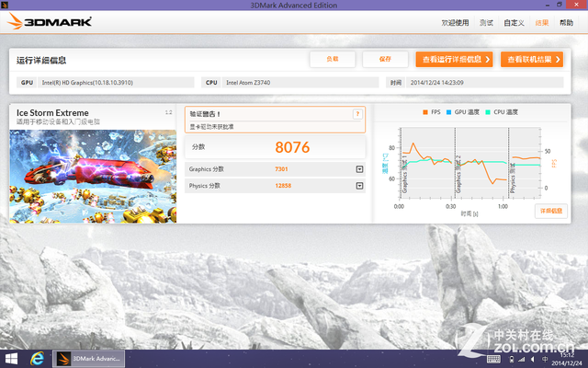Launch Internet Explorer from the taskbar
The image size is (588, 368).
37,359
